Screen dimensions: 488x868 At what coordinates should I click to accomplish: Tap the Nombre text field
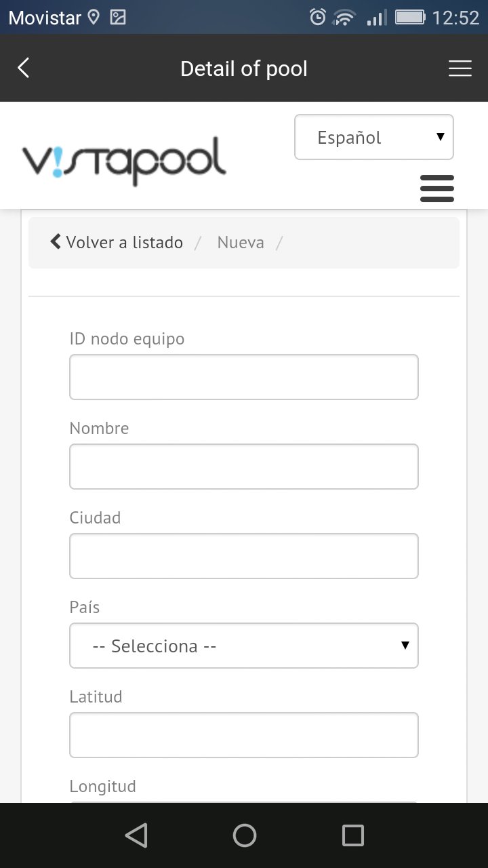point(243,467)
